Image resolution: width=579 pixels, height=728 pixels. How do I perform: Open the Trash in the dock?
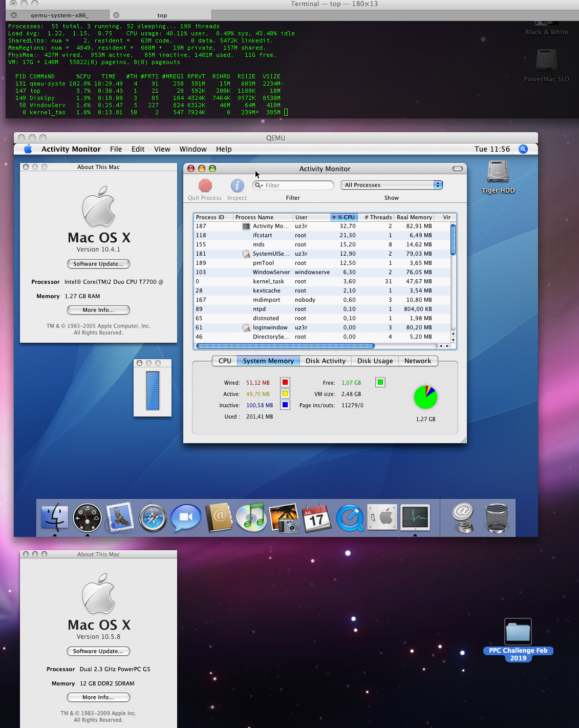[497, 518]
